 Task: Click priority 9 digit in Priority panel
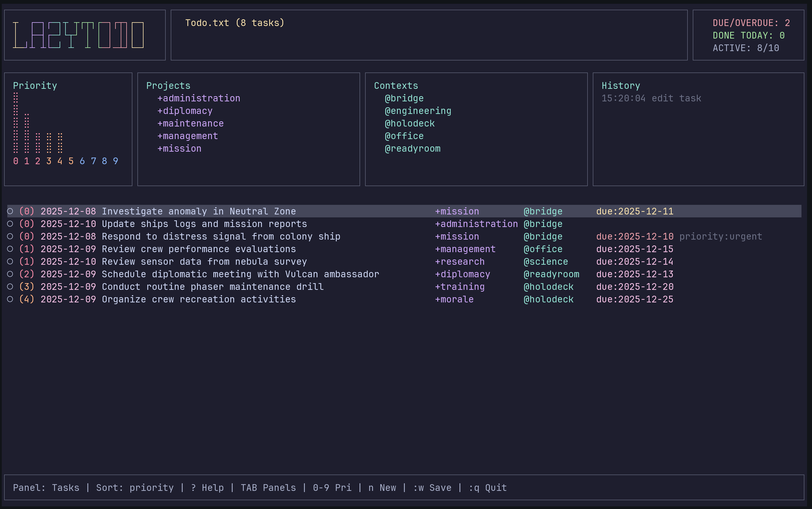tap(115, 161)
